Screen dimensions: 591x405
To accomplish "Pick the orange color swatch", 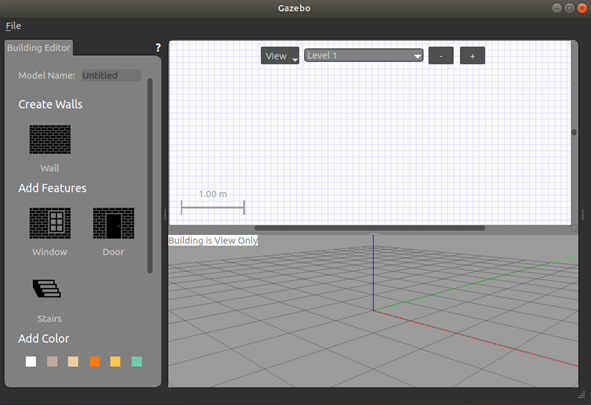I will tap(94, 362).
